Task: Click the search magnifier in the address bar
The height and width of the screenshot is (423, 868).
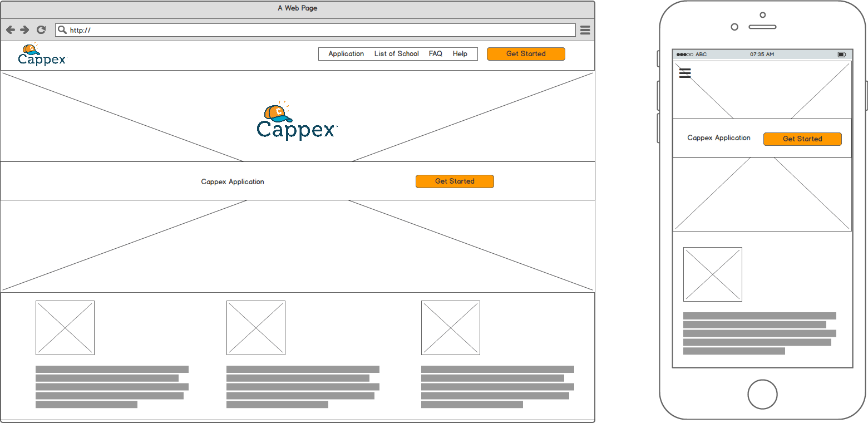Action: click(x=62, y=30)
